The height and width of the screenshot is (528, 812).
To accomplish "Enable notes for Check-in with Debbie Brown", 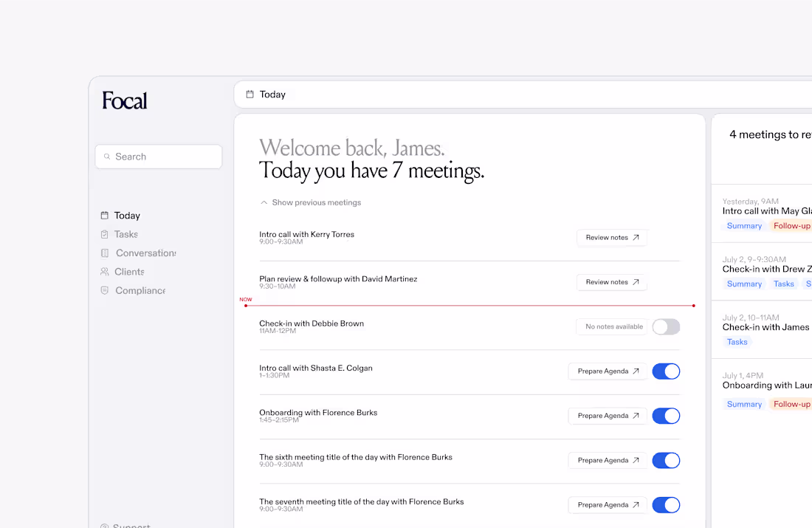I will 666,326.
